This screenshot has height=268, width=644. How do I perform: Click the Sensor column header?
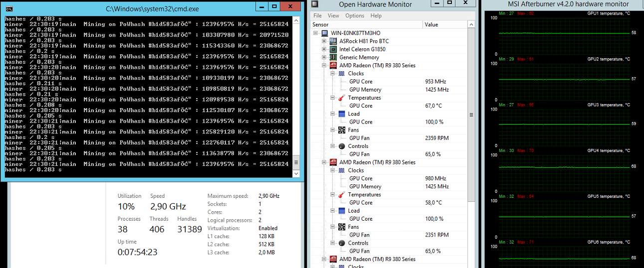(x=367, y=24)
